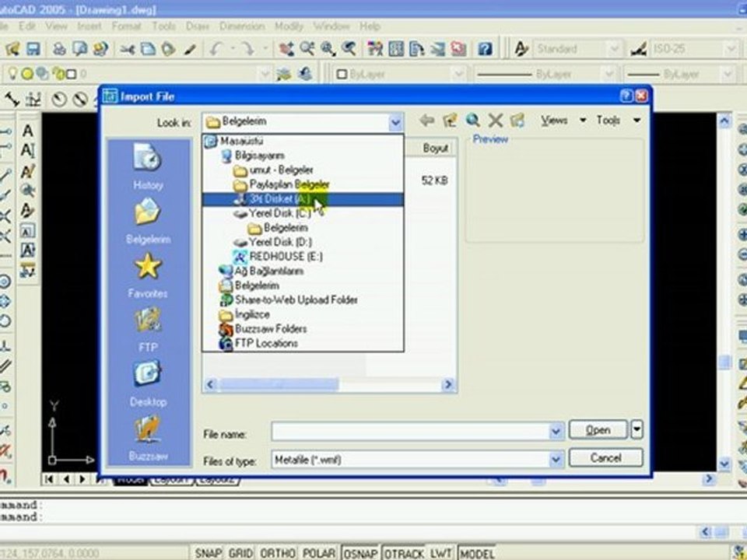
Task: Click the Cancel button in Import File
Action: tap(605, 457)
